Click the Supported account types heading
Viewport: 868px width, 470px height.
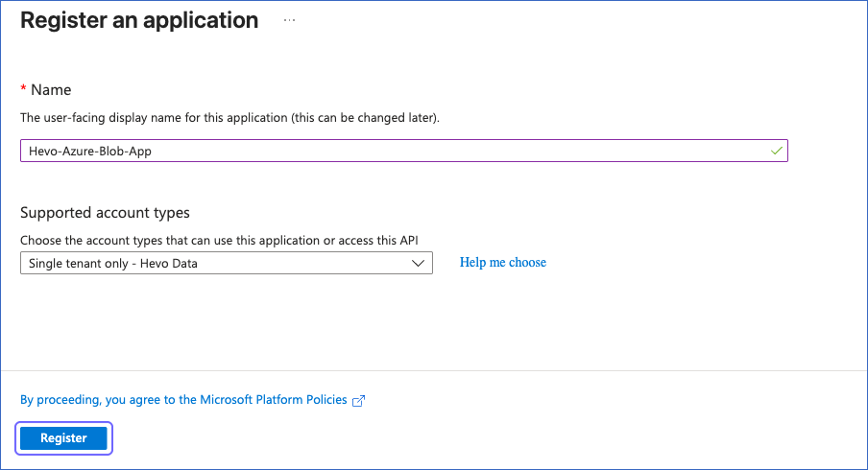coord(106,212)
